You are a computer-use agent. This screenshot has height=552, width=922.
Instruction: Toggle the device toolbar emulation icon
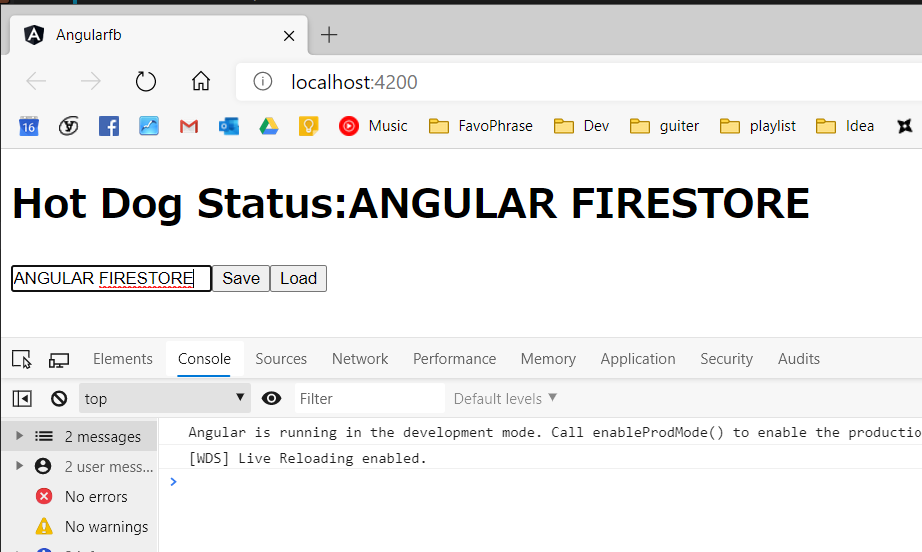pos(59,359)
